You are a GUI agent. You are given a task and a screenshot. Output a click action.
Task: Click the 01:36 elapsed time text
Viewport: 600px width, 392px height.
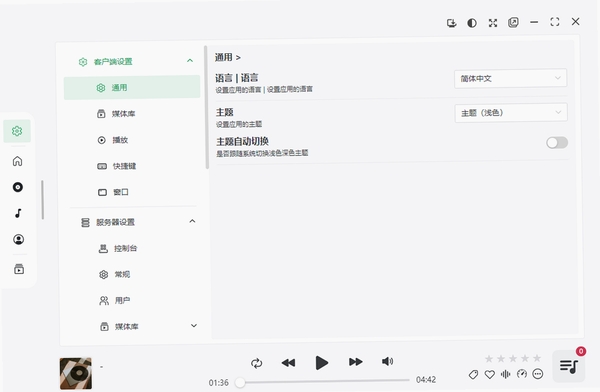point(218,383)
